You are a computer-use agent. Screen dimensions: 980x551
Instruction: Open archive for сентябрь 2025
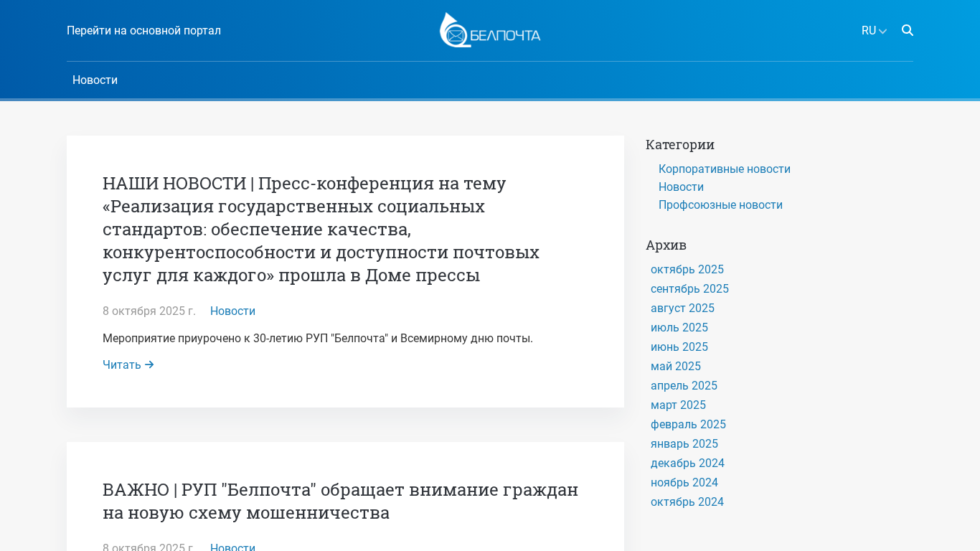tap(689, 288)
